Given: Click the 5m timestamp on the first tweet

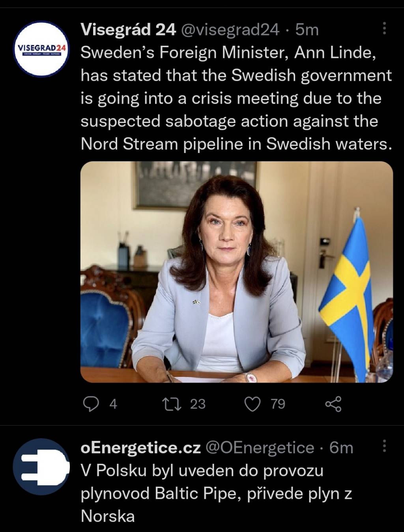Looking at the screenshot, I should tap(307, 30).
